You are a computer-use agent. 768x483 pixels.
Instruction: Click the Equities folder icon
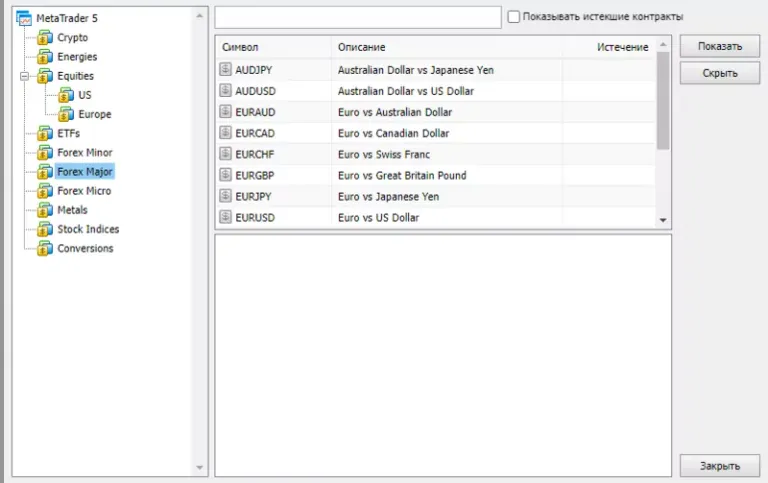45,76
